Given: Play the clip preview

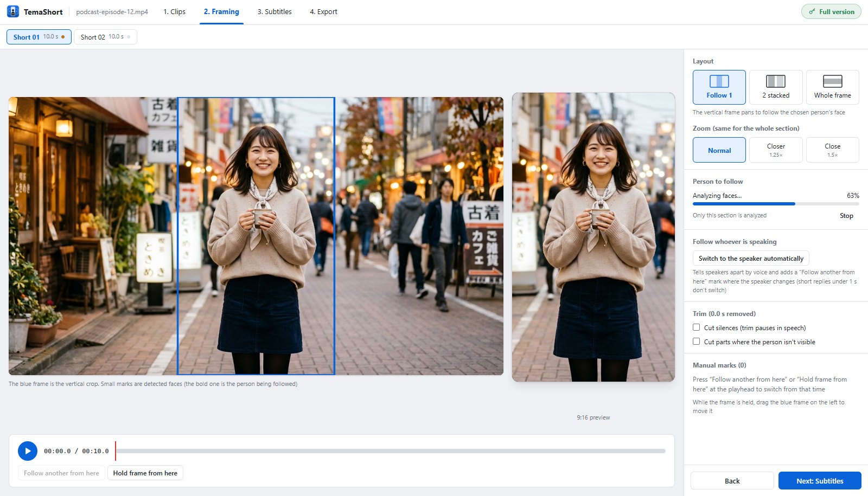Looking at the screenshot, I should click(28, 451).
